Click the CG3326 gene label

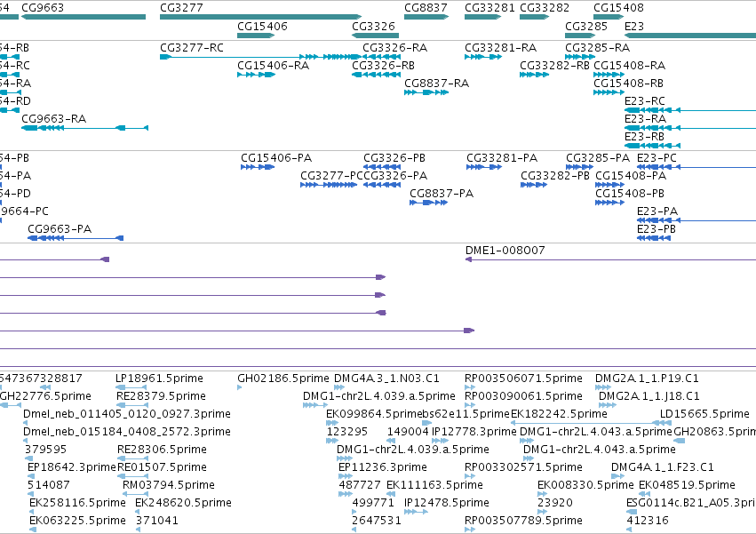point(373,26)
